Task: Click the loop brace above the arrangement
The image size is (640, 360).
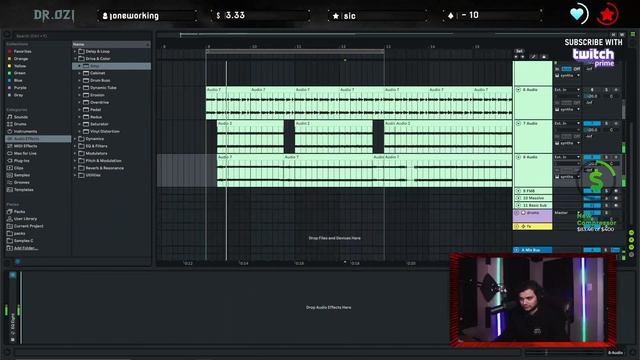Action: pos(295,51)
